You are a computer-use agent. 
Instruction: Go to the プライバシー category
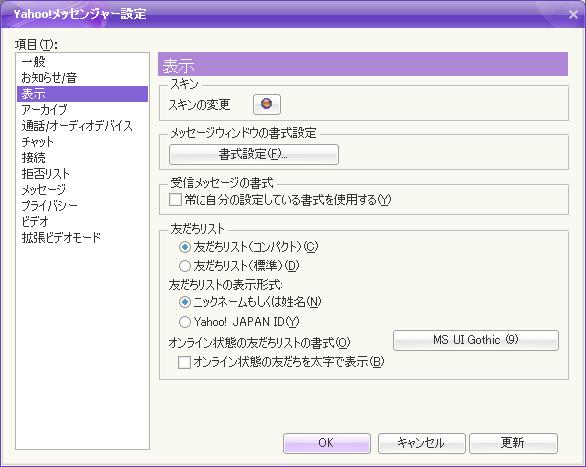click(x=82, y=205)
